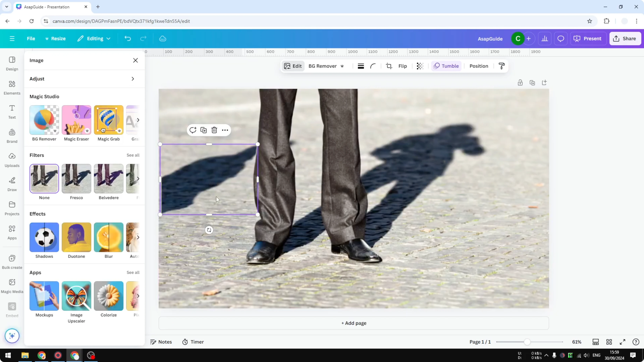Viewport: 644px width, 362px height.
Task: Click Flip in the image toolbar
Action: pos(402,66)
